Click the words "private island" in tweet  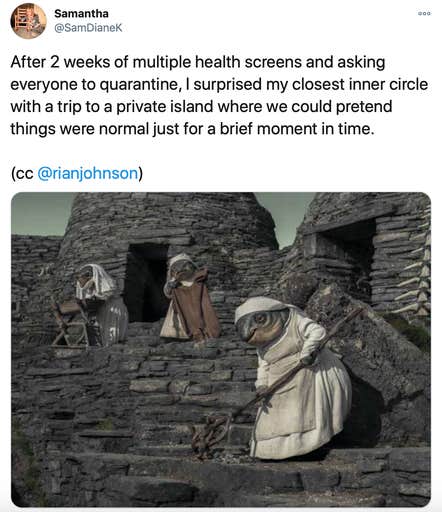pyautogui.click(x=165, y=107)
